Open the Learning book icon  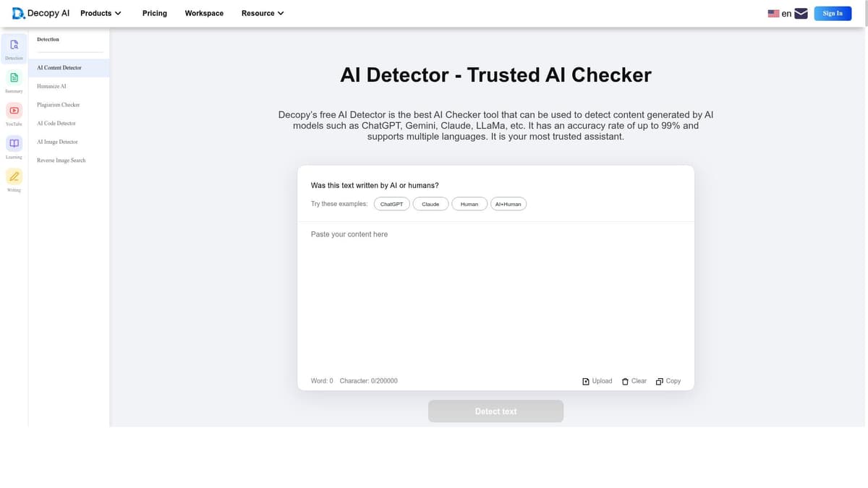[x=14, y=143]
